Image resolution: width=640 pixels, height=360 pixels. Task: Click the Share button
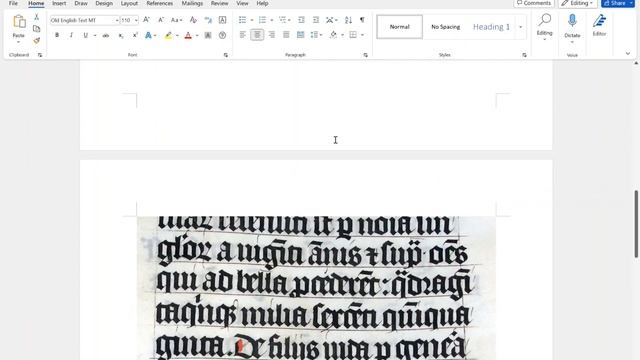(x=618, y=3)
